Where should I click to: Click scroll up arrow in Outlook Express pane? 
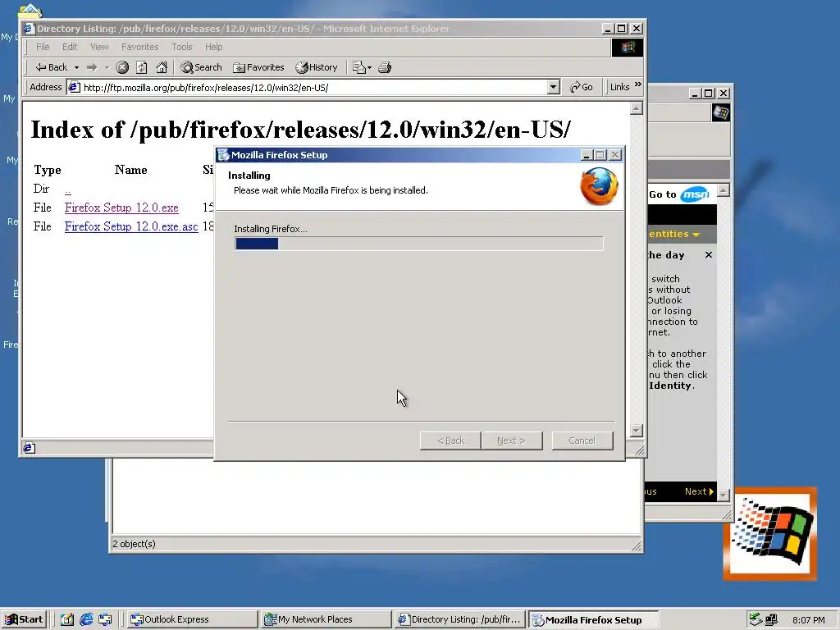(x=724, y=190)
